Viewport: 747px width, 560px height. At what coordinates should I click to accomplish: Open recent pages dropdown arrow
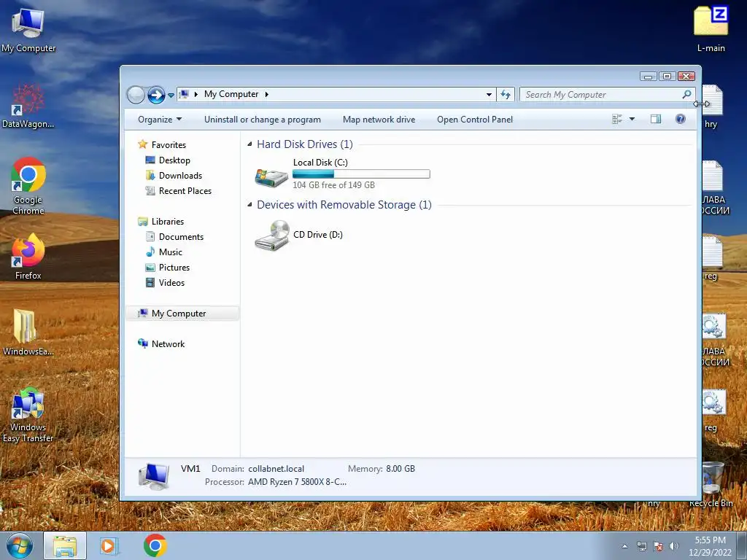(171, 96)
